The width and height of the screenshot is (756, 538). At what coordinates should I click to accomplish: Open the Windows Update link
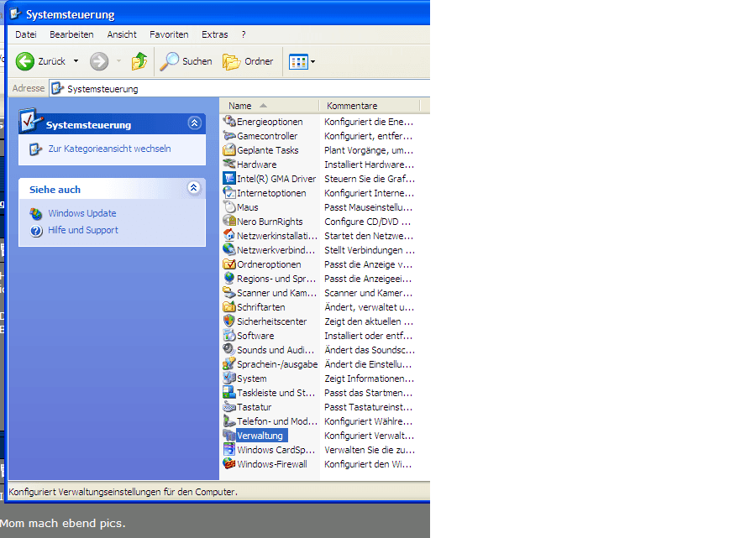tap(82, 213)
